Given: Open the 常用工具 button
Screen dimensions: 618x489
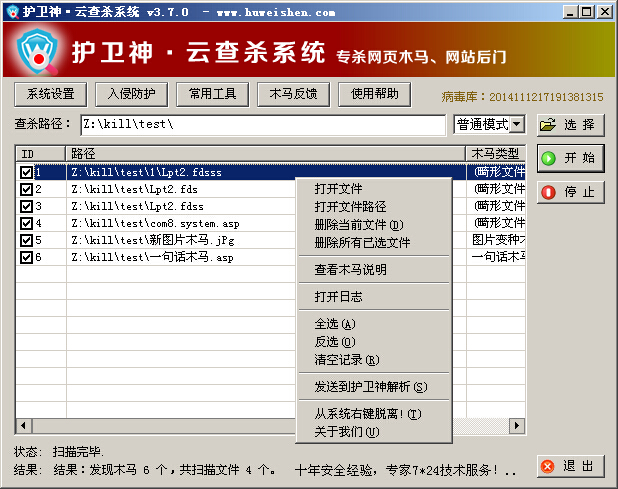Looking at the screenshot, I should tap(212, 94).
